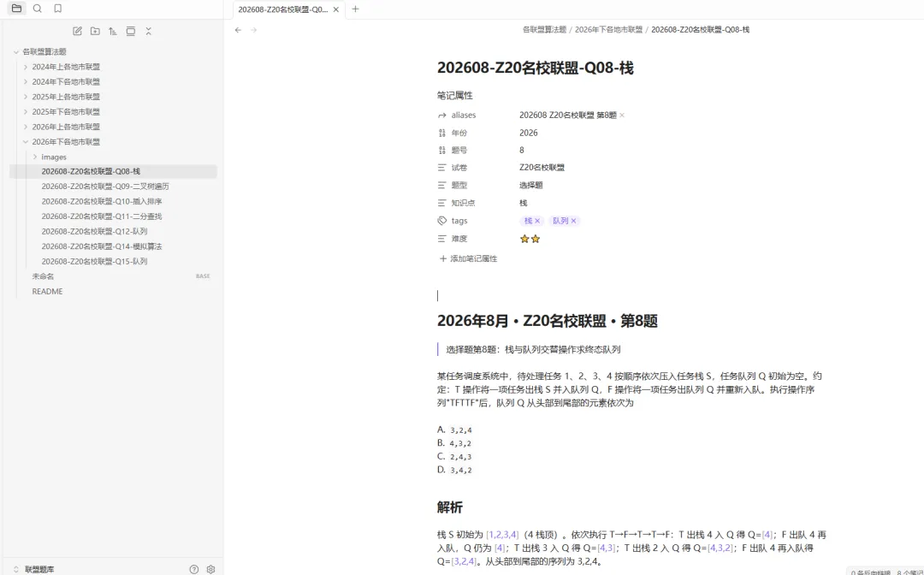
Task: Click the 年份 property type icon
Action: [x=442, y=133]
